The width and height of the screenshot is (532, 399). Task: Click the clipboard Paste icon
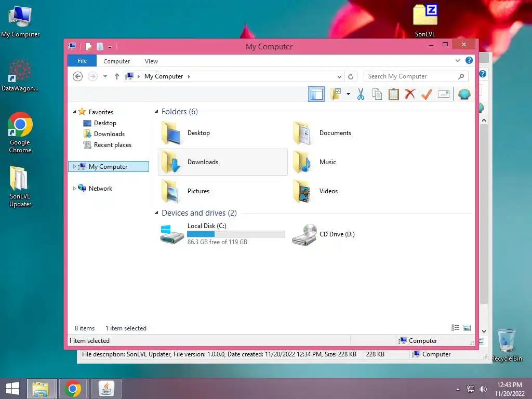[394, 94]
